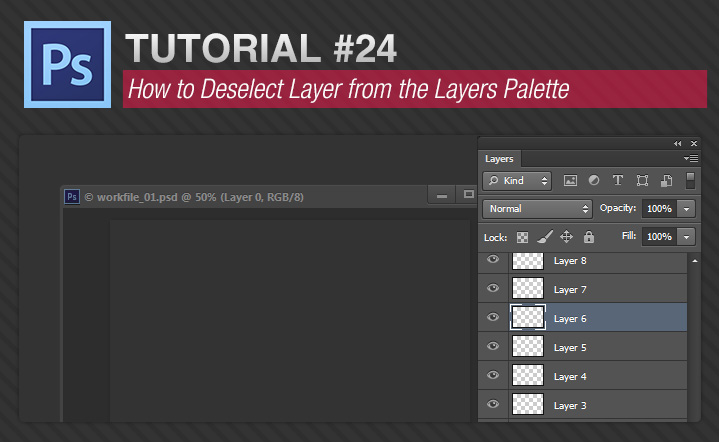Open the Kind filter type dropdown
The image size is (719, 442).
pyautogui.click(x=517, y=181)
